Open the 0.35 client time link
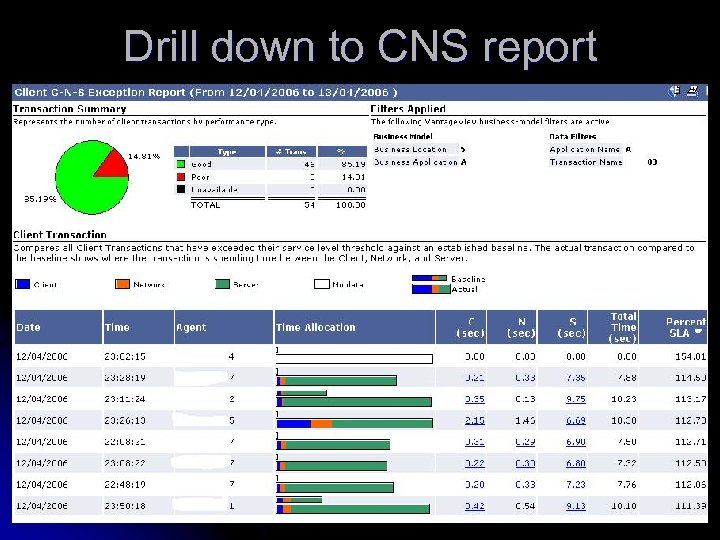The image size is (720, 540). pos(474,399)
